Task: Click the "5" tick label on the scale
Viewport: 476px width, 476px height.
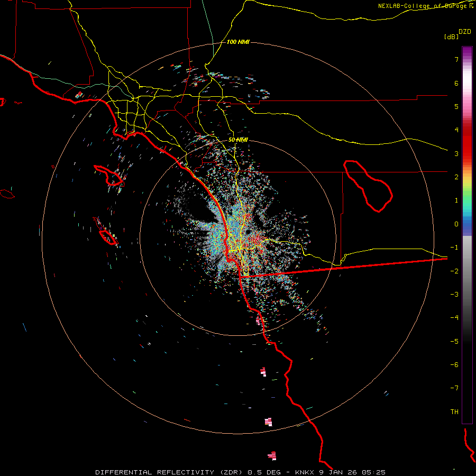Action: 456,106
